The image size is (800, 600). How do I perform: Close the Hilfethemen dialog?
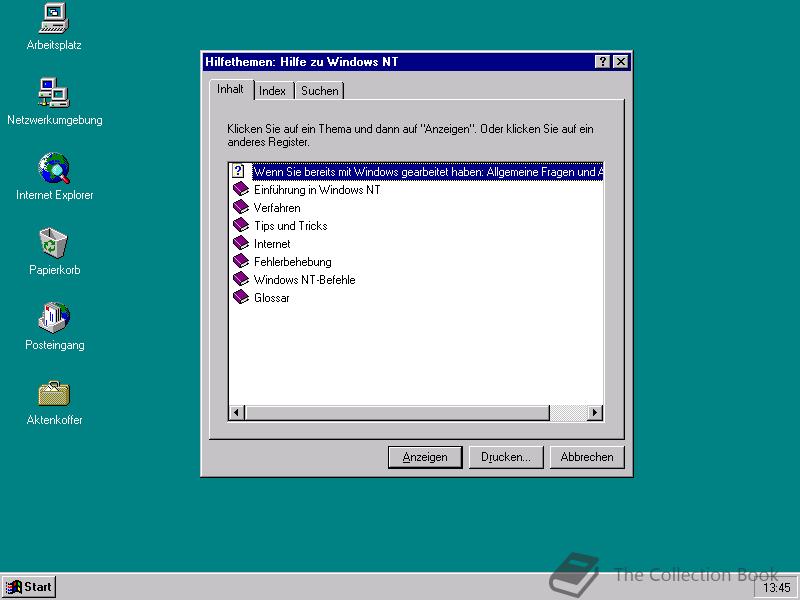click(620, 62)
